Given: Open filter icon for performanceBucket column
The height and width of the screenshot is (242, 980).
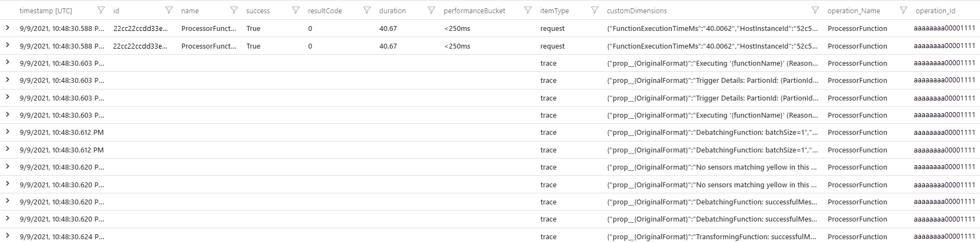Looking at the screenshot, I should point(528,10).
